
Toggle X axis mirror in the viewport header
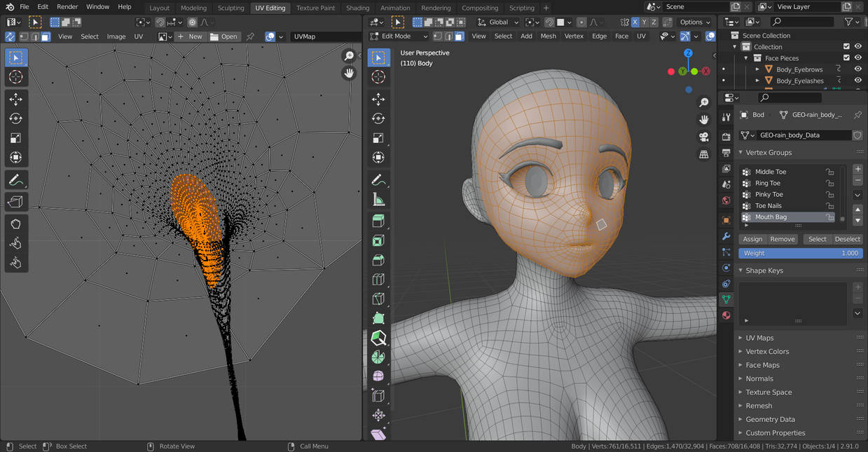(635, 22)
